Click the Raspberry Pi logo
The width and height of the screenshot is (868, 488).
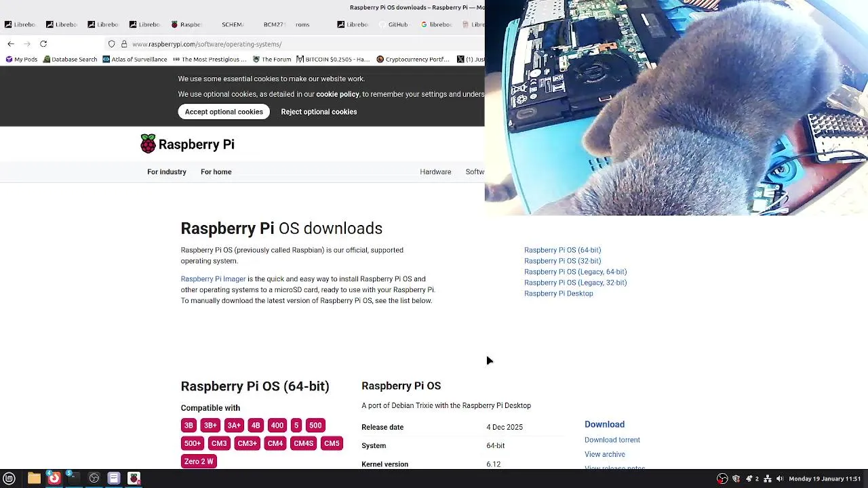click(187, 144)
